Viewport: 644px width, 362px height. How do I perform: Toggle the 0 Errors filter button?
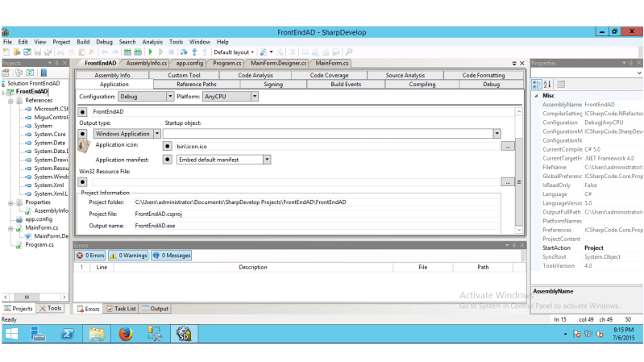90,256
